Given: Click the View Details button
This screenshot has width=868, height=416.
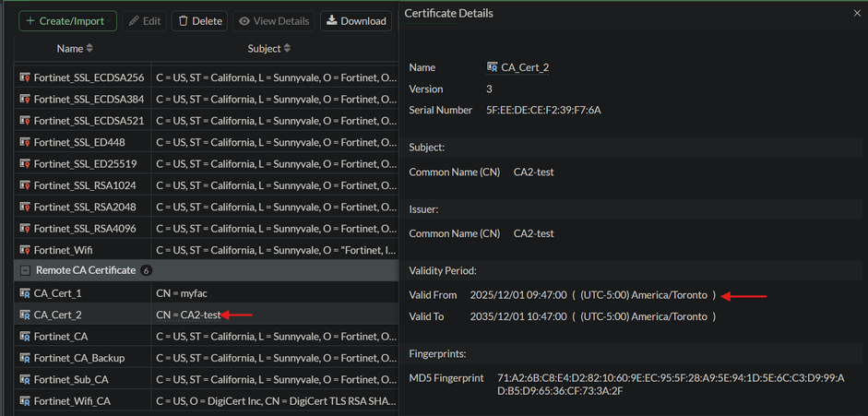Looking at the screenshot, I should (x=274, y=20).
